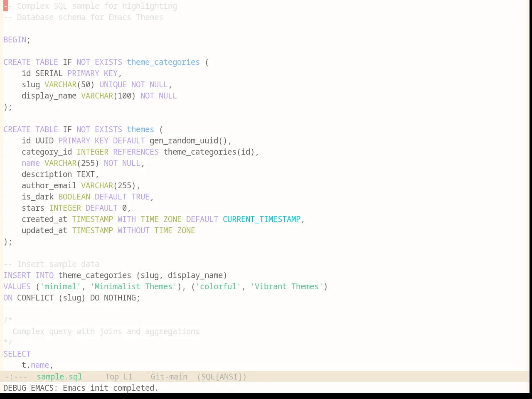Image resolution: width=532 pixels, height=399 pixels.
Task: Click the sample.sql buffer name in mode line
Action: [x=59, y=377]
